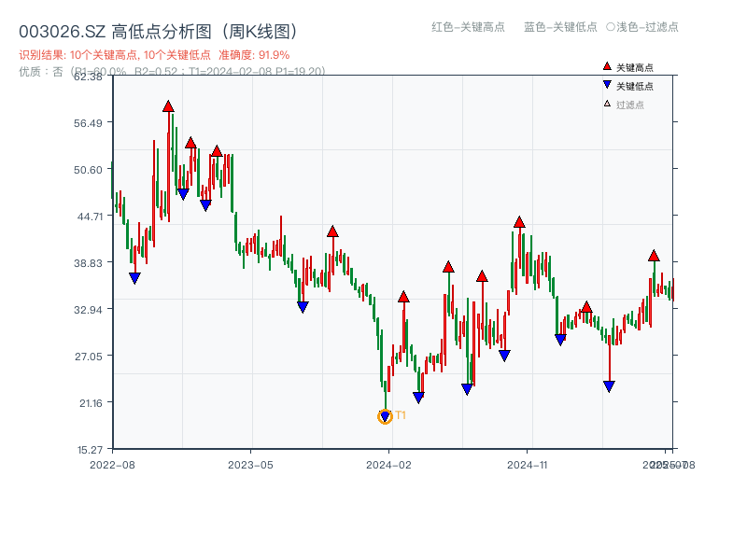Click the blue low marker near 21.8 after T1
The height and width of the screenshot is (560, 747).
point(418,398)
